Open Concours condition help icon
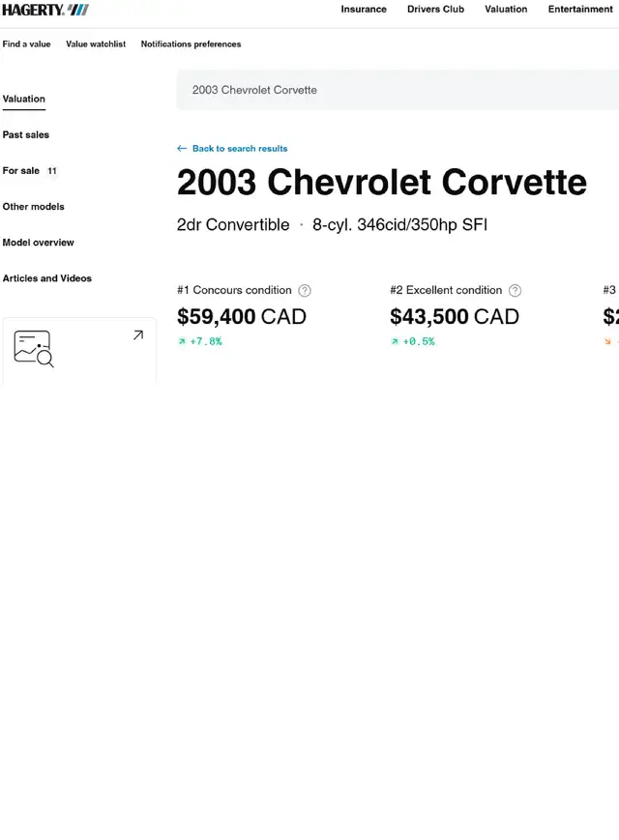Viewport: 619px width, 840px height. tap(305, 290)
